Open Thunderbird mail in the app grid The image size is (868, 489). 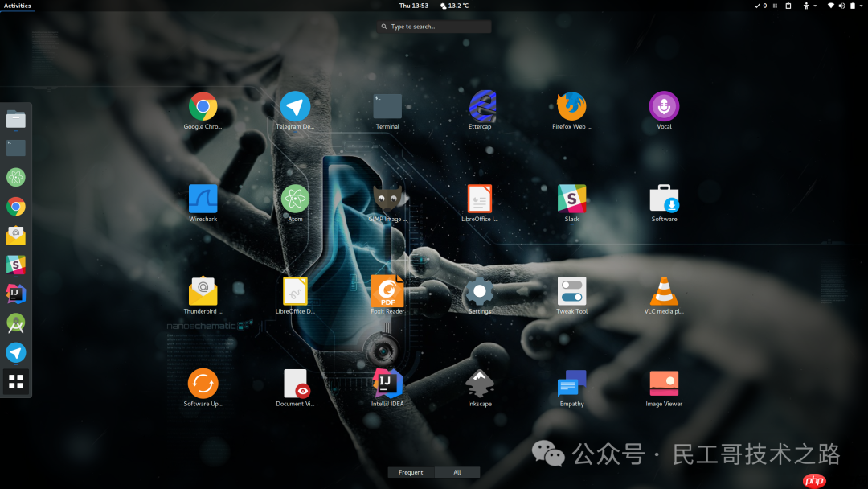[x=203, y=291]
